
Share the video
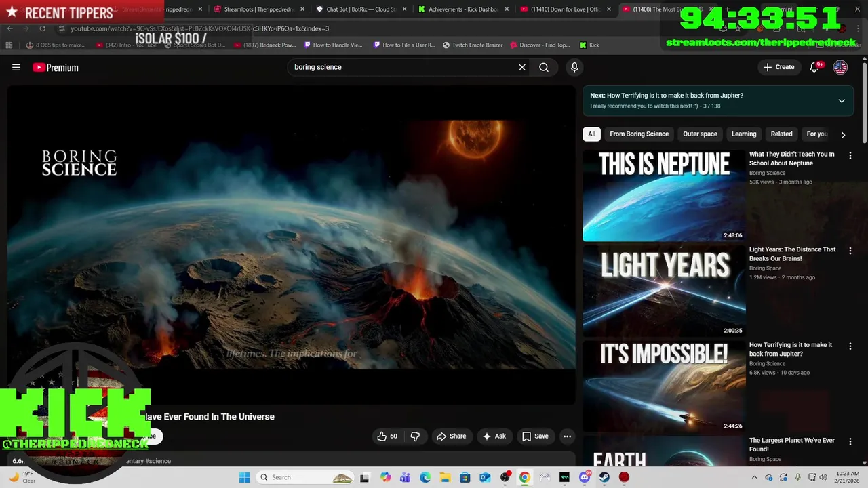(x=452, y=436)
